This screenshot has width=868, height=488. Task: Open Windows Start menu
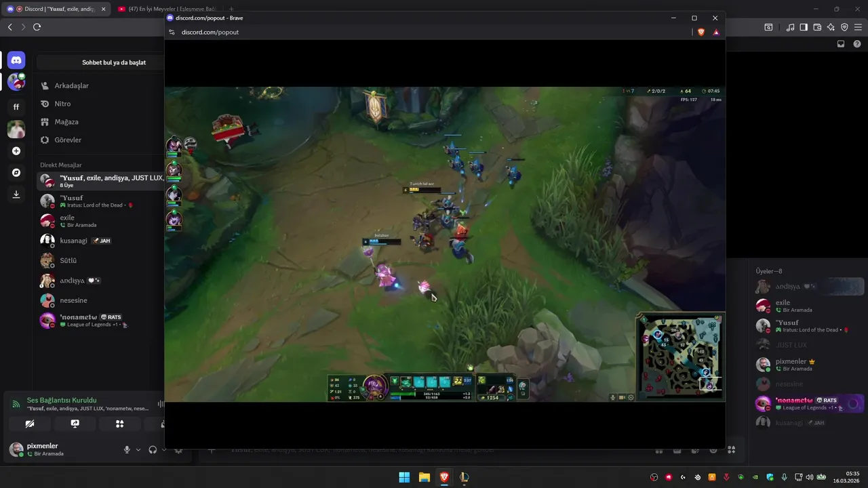click(404, 477)
